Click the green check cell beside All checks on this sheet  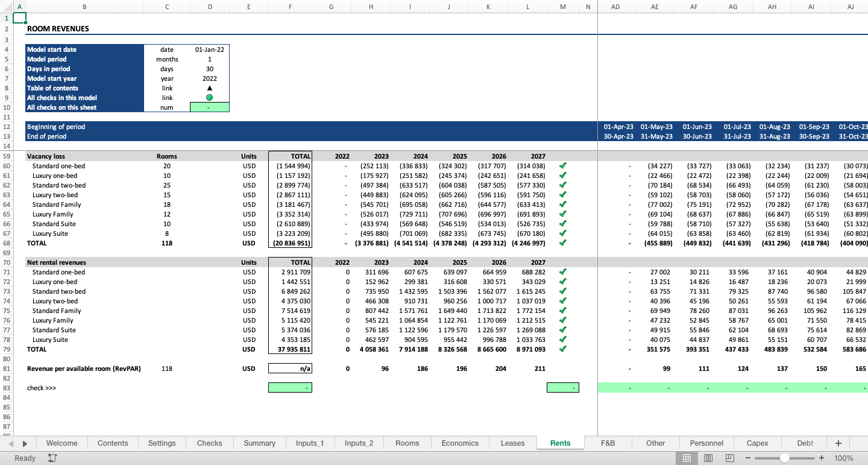click(x=209, y=107)
